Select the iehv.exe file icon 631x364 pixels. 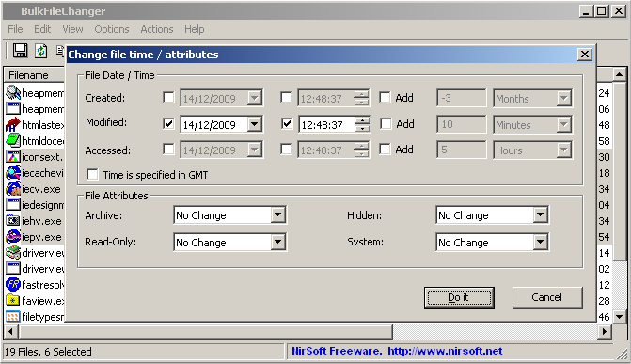(13, 221)
